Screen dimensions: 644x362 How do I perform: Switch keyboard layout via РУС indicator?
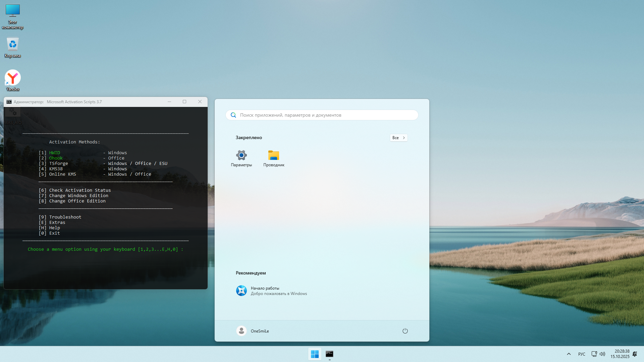click(581, 354)
